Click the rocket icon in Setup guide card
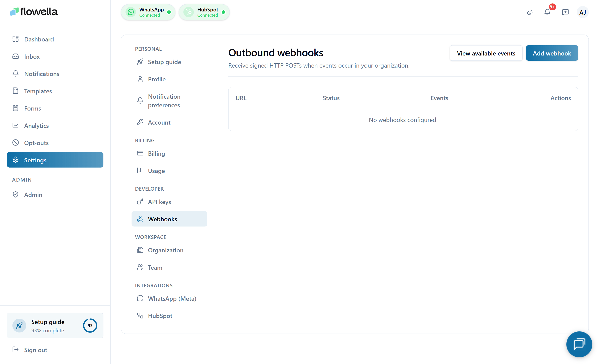The width and height of the screenshot is (599, 364). 19,326
